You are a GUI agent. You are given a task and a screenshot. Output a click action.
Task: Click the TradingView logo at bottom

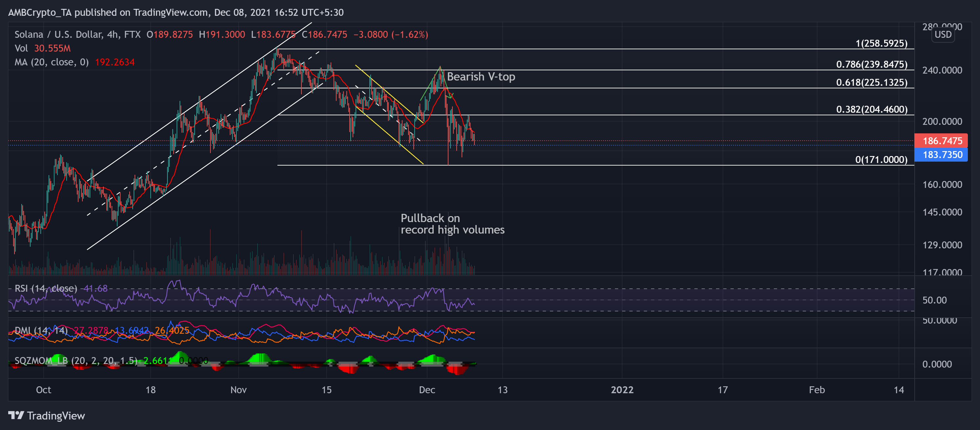click(x=46, y=416)
